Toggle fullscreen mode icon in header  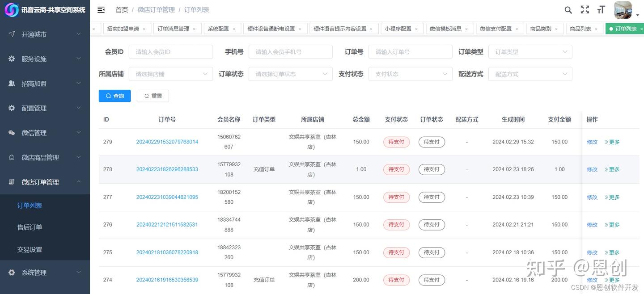[585, 10]
